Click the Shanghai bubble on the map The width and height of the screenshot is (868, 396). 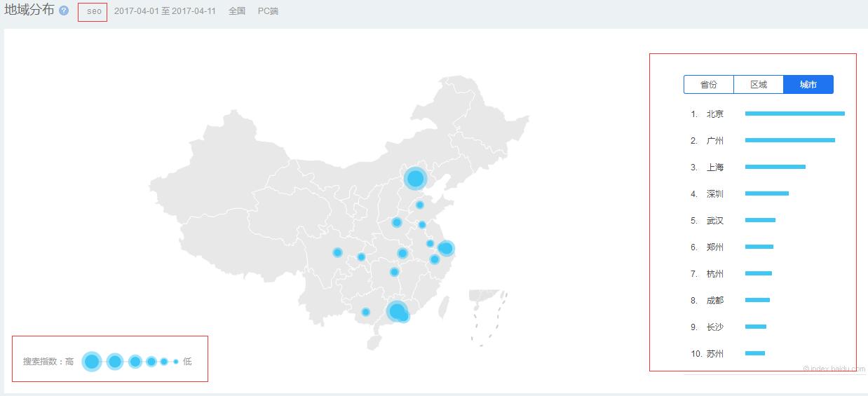click(x=446, y=248)
